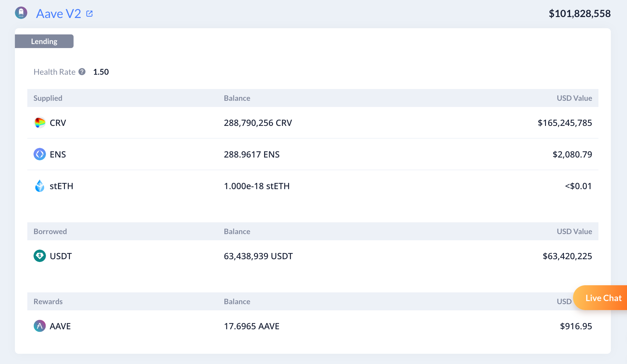The image size is (627, 364).
Task: Click the Rewards section header
Action: tap(48, 301)
